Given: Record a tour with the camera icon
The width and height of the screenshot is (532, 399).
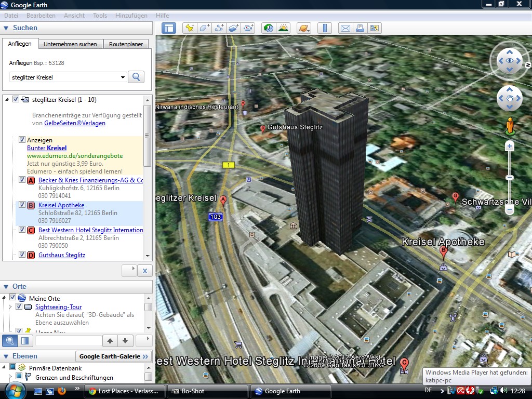Looking at the screenshot, I should tap(248, 28).
